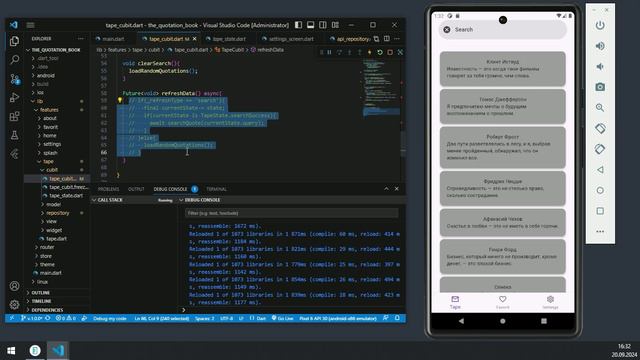Open the Search view in activity bar
This screenshot has height=360, width=640.
(14, 60)
